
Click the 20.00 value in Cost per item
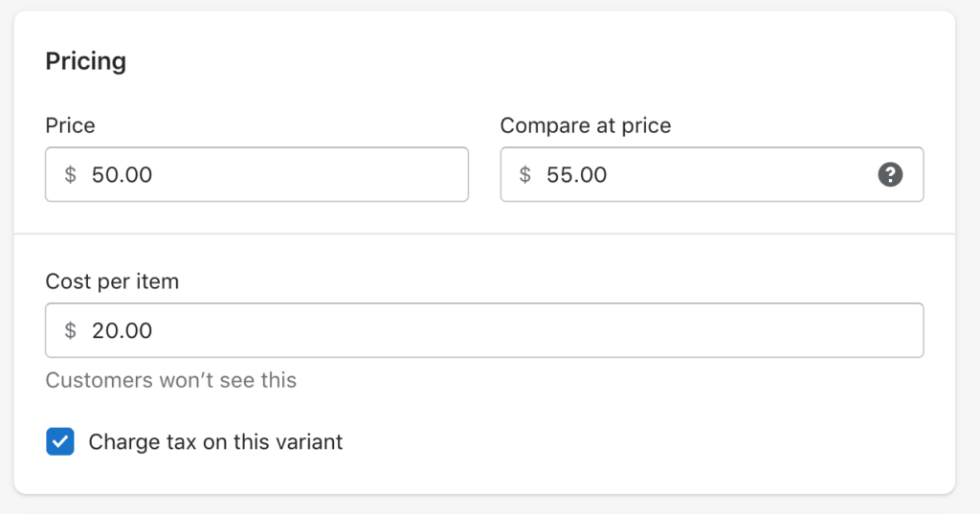tap(122, 330)
